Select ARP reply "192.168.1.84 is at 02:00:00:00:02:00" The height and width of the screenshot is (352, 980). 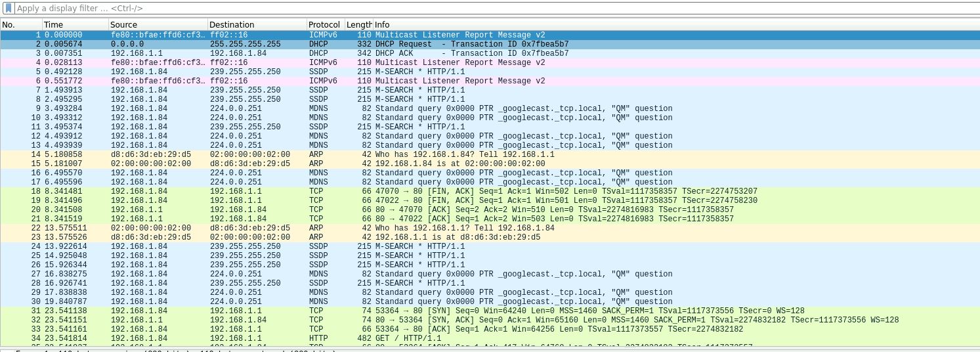(490, 164)
